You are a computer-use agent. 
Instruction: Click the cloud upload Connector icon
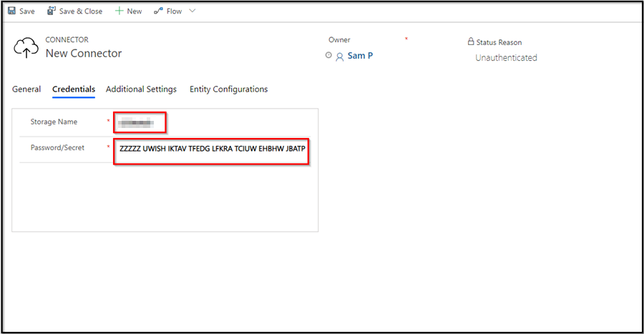coord(26,47)
